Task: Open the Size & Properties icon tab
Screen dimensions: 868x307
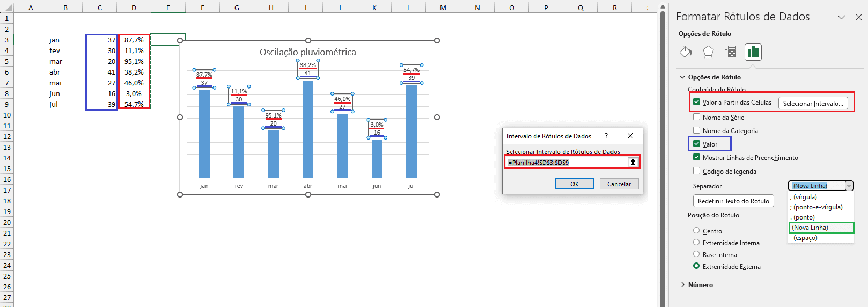Action: click(731, 52)
